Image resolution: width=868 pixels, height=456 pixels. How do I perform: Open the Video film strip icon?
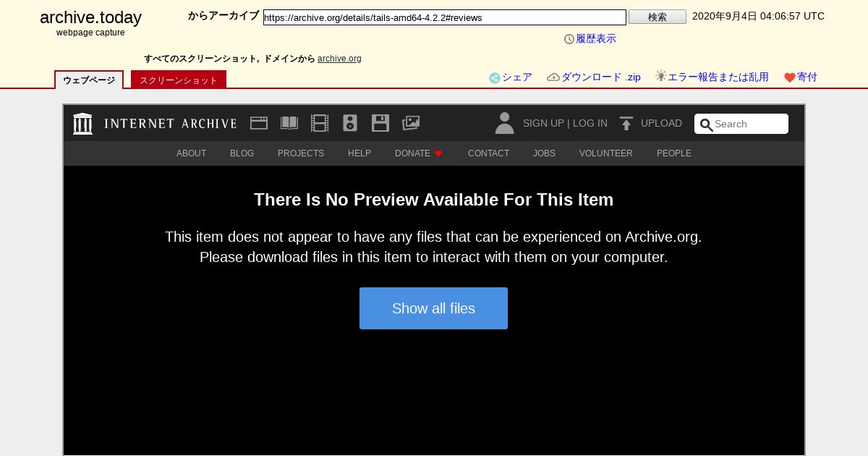point(320,123)
